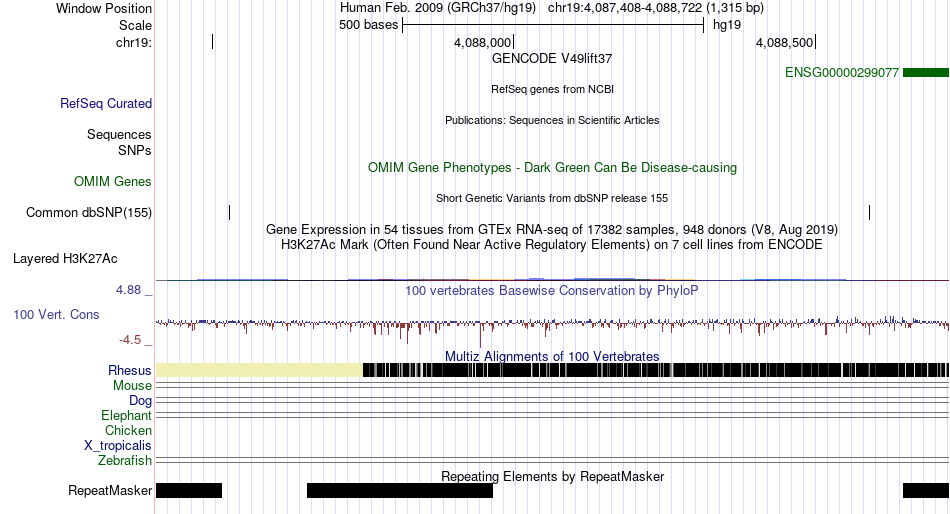Click the SNPs label
Screen dimensions: 950x514
click(x=135, y=150)
